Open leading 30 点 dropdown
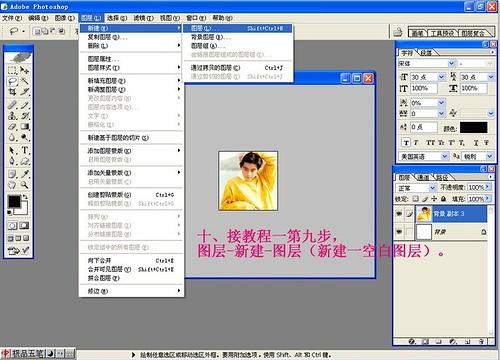The width and height of the screenshot is (500, 360). click(490, 77)
